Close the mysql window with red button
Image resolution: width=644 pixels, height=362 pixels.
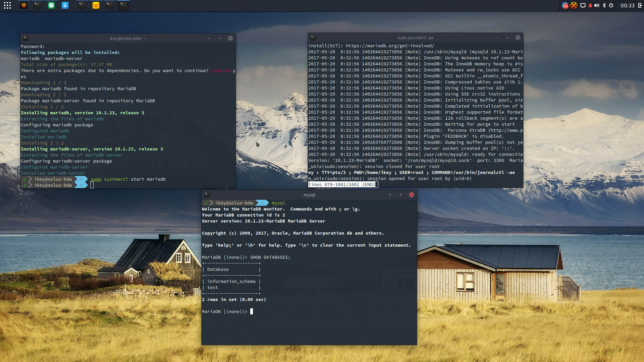(x=412, y=195)
